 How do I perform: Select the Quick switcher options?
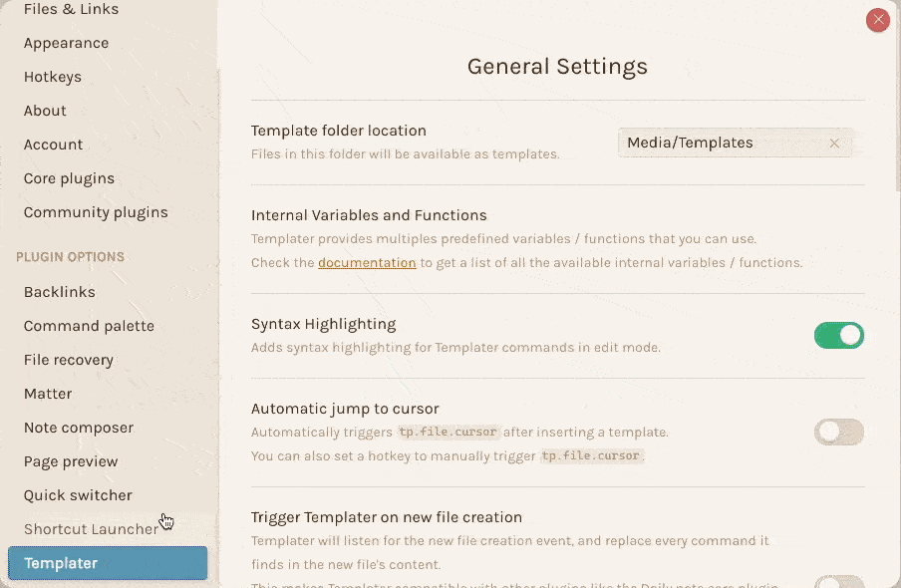(78, 495)
